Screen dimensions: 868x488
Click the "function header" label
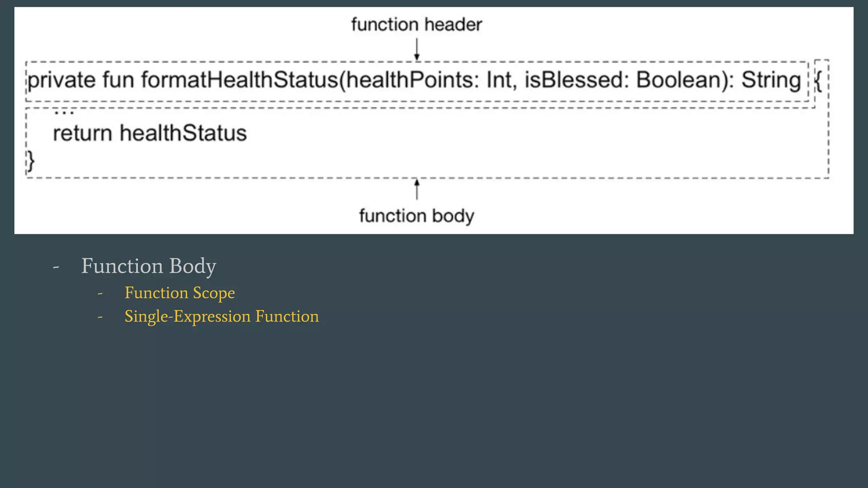pos(416,25)
